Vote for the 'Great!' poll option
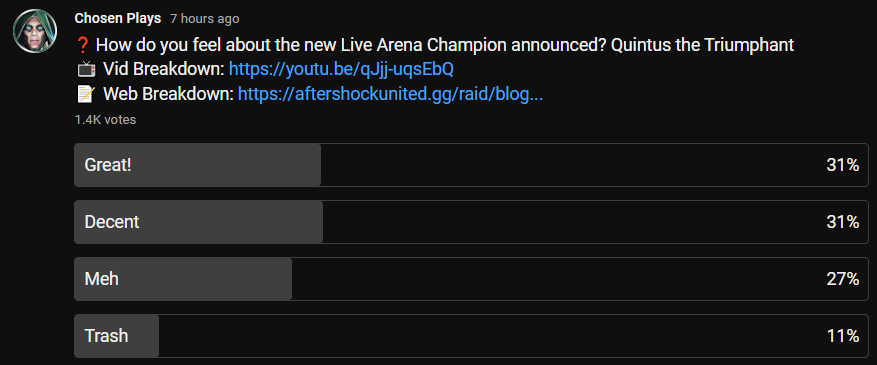 [471, 165]
